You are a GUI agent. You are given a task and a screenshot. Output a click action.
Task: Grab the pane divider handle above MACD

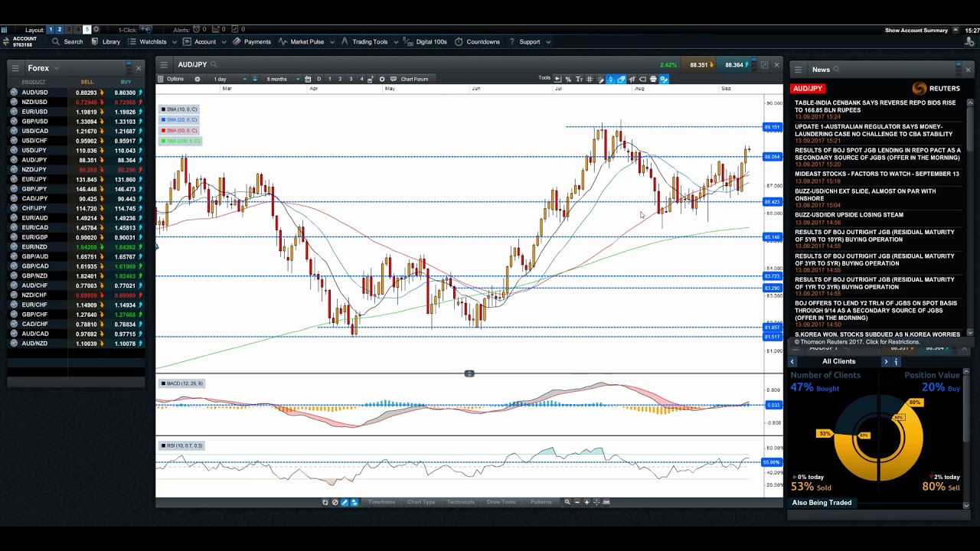(x=469, y=373)
